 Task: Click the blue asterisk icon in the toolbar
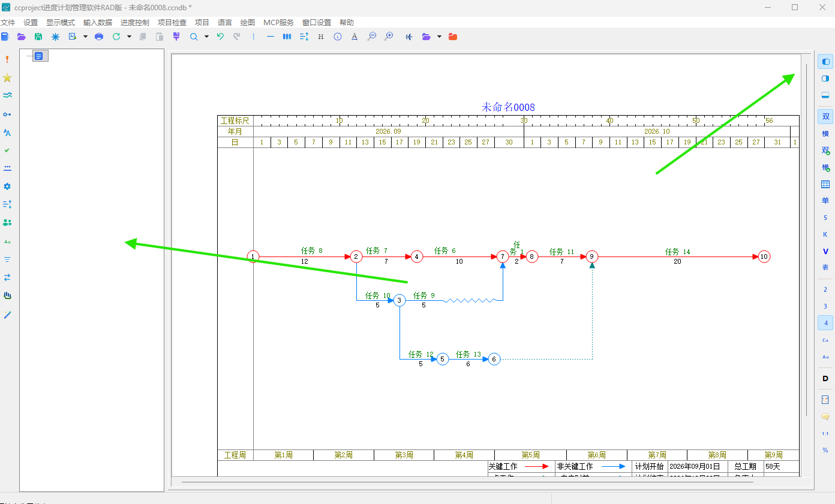pyautogui.click(x=55, y=37)
